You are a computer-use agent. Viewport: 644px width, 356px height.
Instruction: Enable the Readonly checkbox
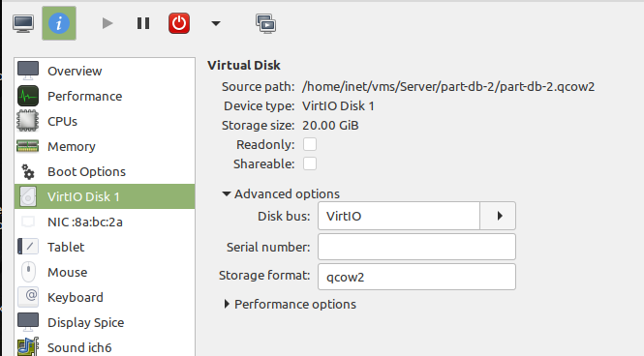tap(310, 144)
